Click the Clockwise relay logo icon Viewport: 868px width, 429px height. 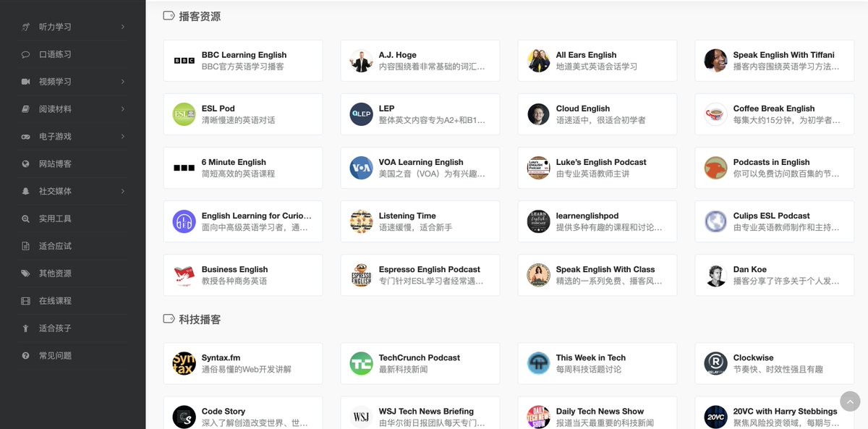click(x=715, y=363)
